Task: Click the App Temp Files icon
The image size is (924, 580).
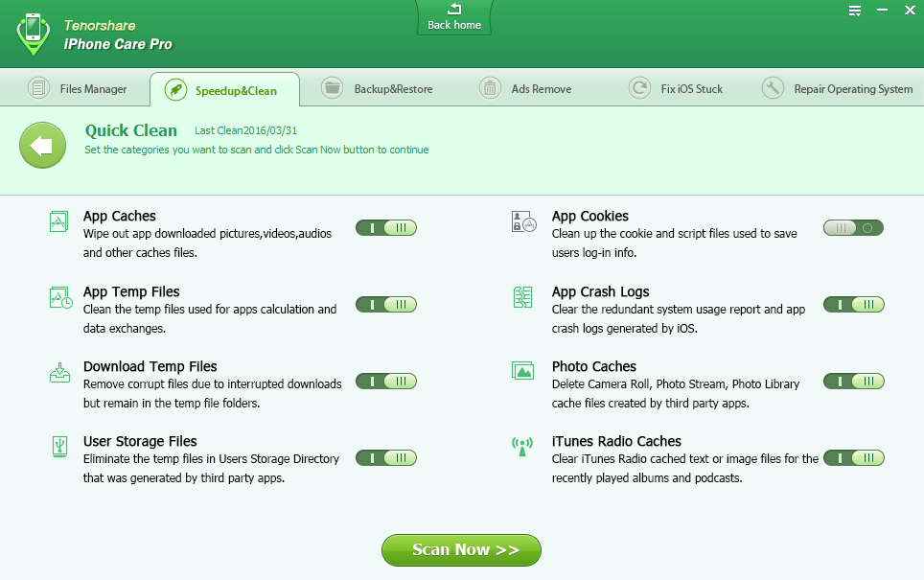Action: click(x=60, y=297)
